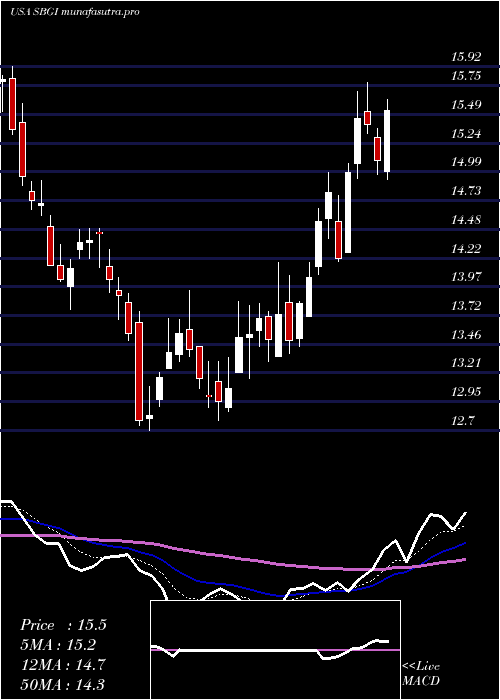Click the '5MA : 15.2' readout

pyautogui.click(x=58, y=645)
